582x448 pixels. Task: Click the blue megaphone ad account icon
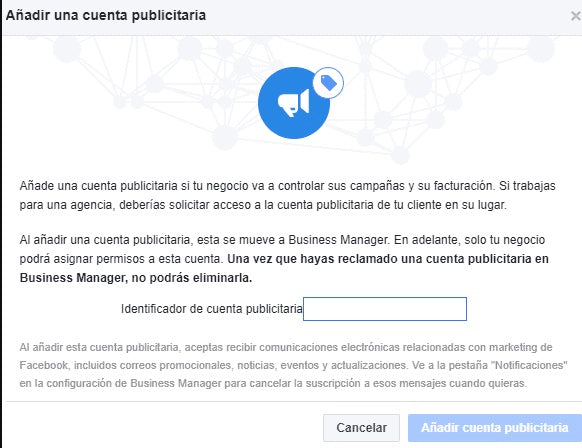pos(294,103)
